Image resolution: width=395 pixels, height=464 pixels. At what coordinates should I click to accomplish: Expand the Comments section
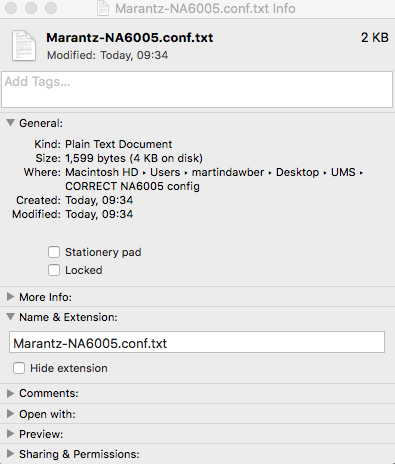[x=10, y=393]
